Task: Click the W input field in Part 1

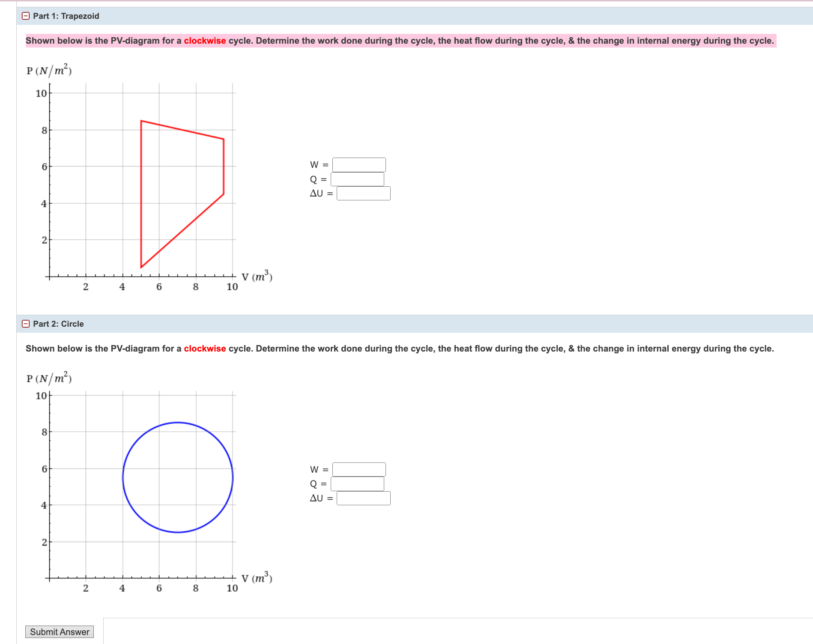Action: (359, 164)
